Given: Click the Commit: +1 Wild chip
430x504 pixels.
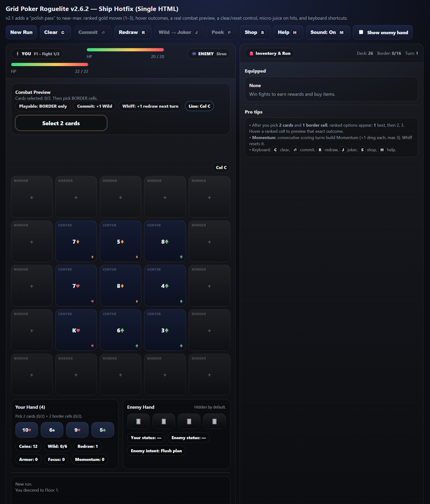Looking at the screenshot, I should pyautogui.click(x=94, y=106).
